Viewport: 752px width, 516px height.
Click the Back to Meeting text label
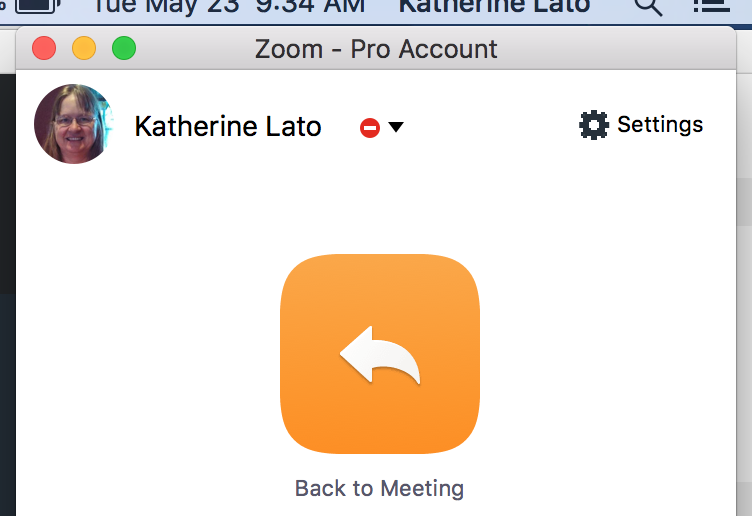(380, 489)
